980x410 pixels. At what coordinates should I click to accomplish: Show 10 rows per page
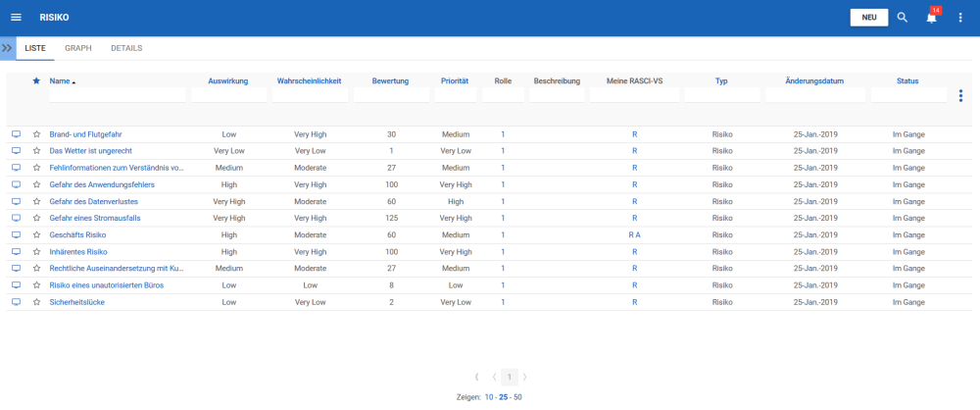click(489, 397)
